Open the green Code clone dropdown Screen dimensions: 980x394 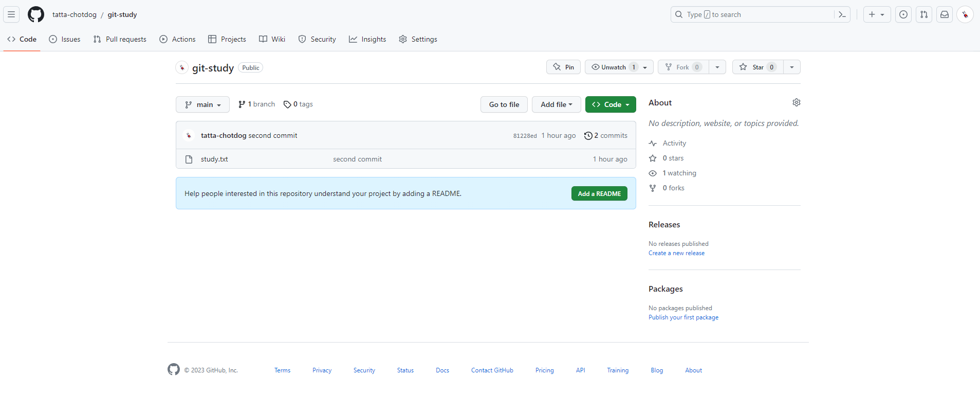pyautogui.click(x=611, y=104)
